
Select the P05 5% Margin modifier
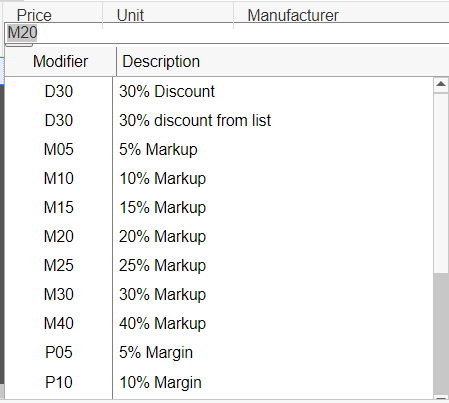click(x=219, y=352)
